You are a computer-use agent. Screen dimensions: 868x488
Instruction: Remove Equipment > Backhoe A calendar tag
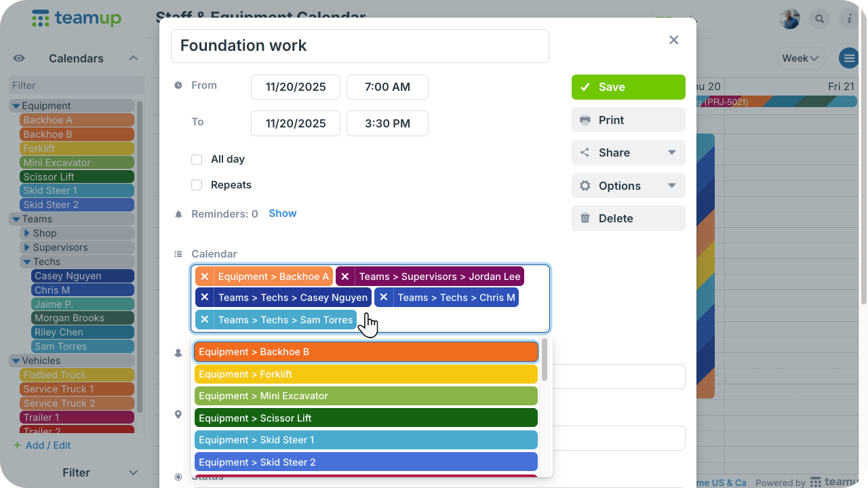[205, 277]
